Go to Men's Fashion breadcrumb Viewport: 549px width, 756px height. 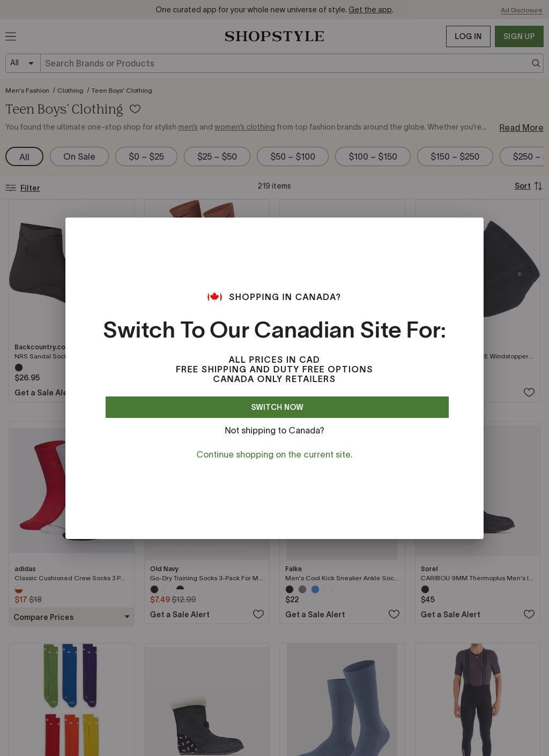point(27,91)
